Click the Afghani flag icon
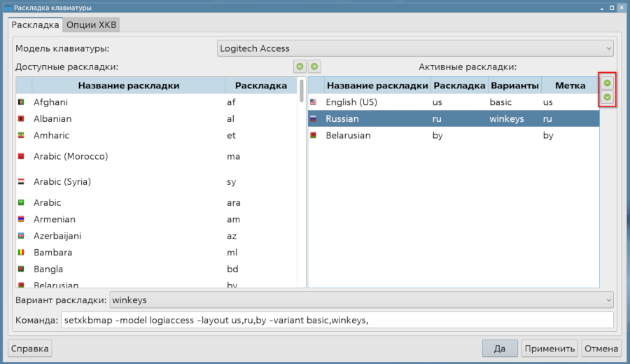The image size is (630, 364). 21,102
